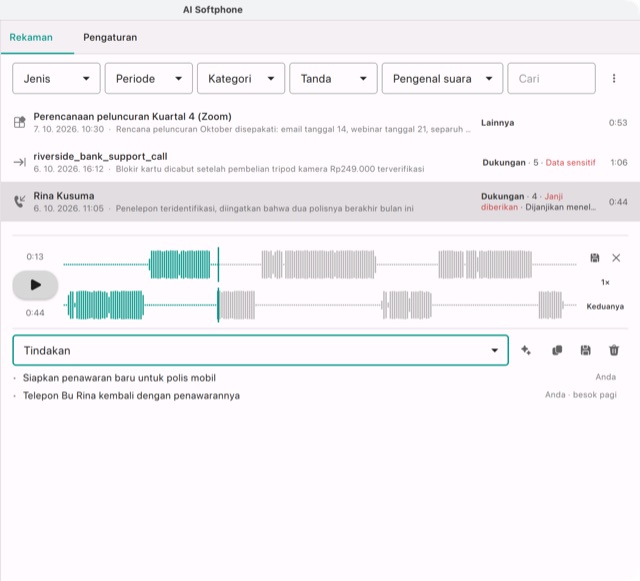Image resolution: width=640 pixels, height=581 pixels.
Task: Change the 1× playback speed
Action: [x=605, y=282]
